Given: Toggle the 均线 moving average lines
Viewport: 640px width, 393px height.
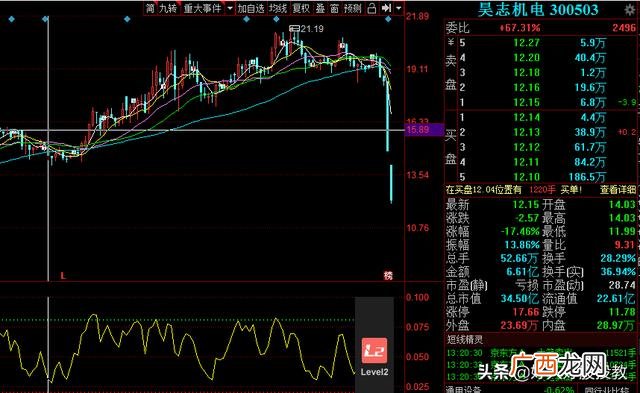Looking at the screenshot, I should point(278,8).
